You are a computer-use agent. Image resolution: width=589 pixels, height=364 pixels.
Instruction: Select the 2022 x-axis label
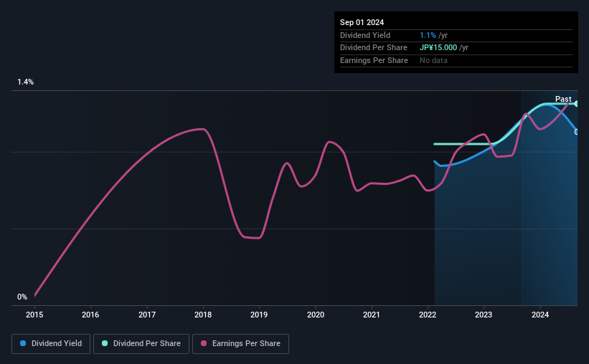click(x=428, y=315)
